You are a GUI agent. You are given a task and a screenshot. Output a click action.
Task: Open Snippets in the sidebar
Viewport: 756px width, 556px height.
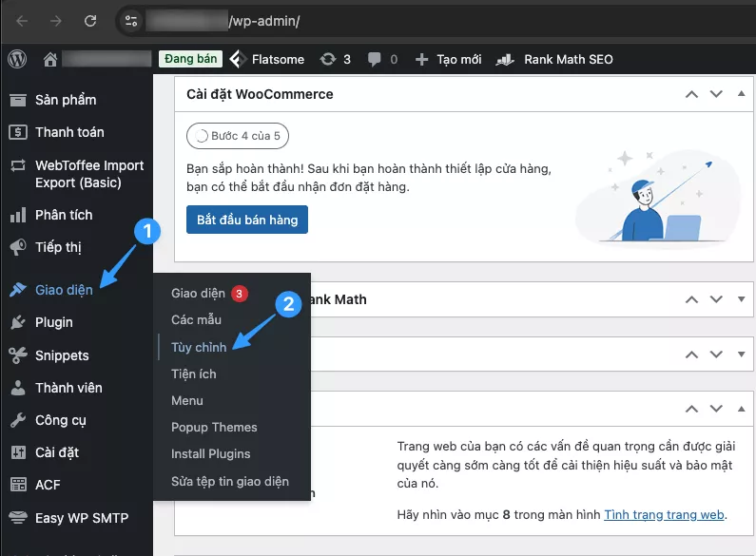pos(62,355)
